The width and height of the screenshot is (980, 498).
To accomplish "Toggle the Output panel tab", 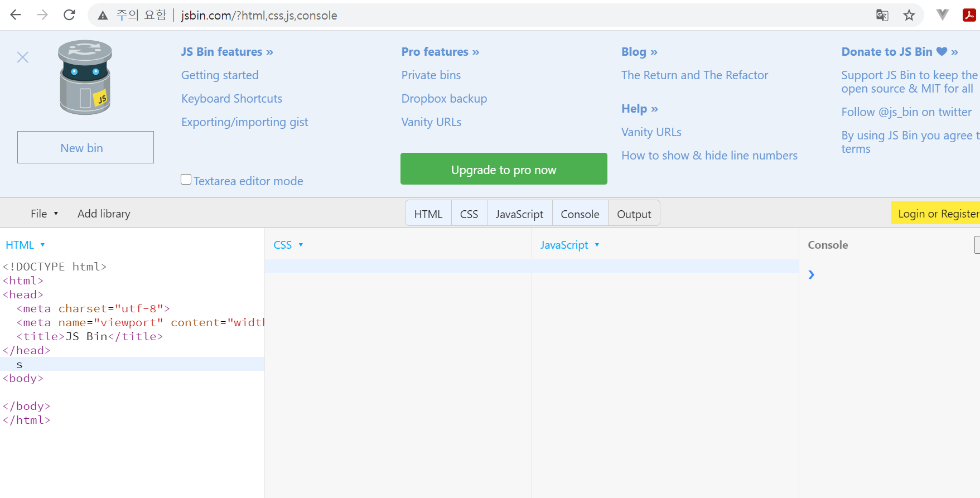I will [634, 214].
